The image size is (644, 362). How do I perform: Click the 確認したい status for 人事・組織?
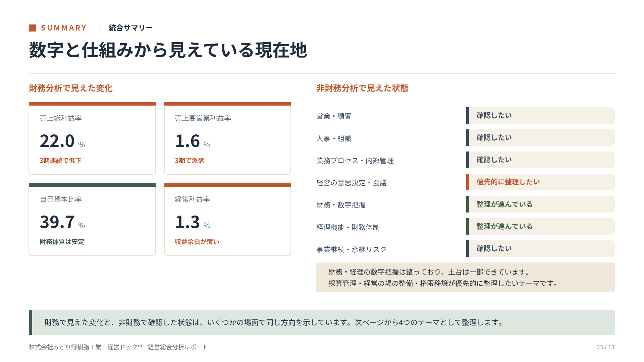point(540,137)
